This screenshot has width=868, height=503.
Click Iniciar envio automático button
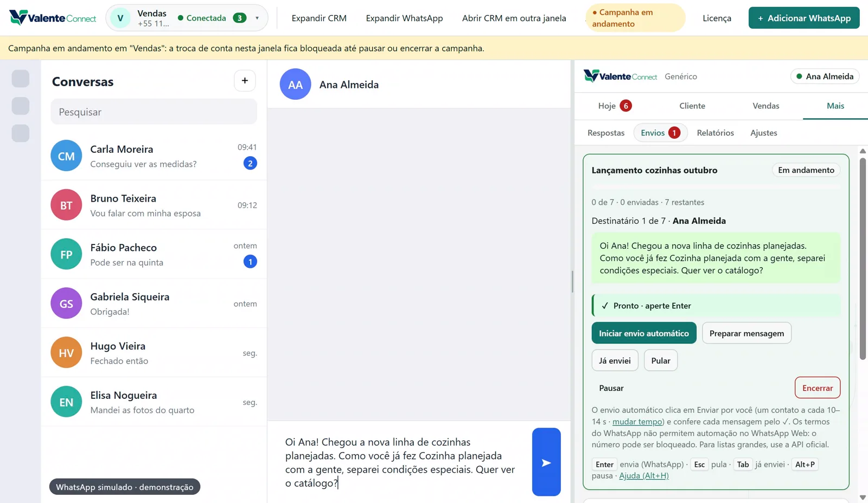coord(644,333)
